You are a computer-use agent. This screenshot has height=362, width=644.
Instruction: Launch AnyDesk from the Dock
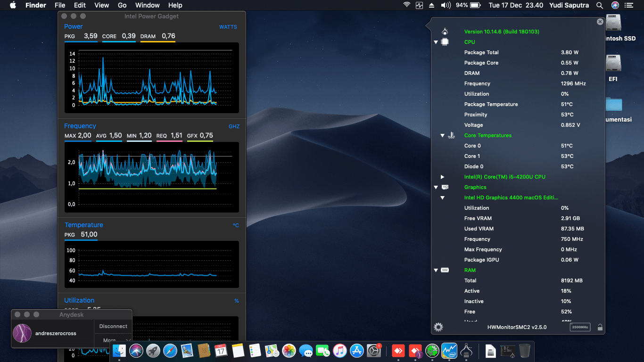pyautogui.click(x=398, y=351)
